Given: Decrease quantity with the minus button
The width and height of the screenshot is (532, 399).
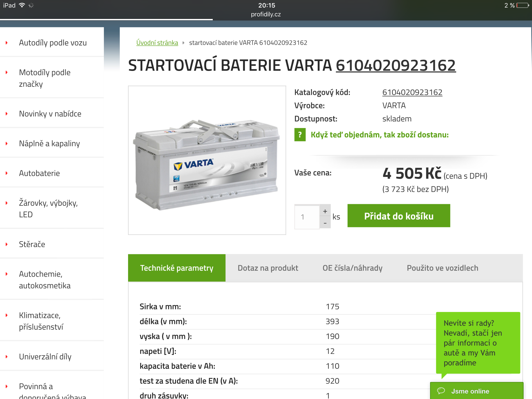Looking at the screenshot, I should tap(325, 223).
